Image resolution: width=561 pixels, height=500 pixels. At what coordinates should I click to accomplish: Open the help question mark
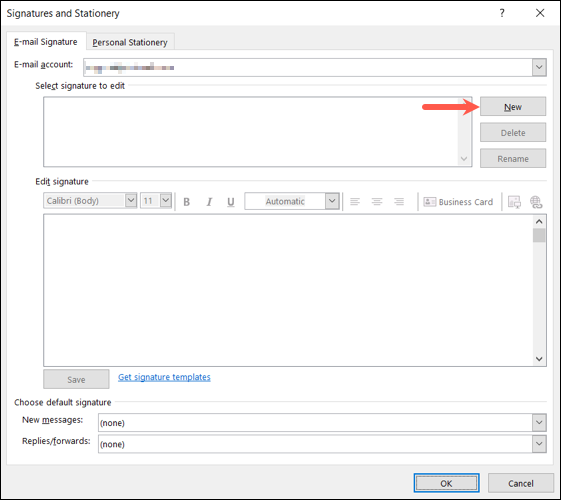[502, 13]
